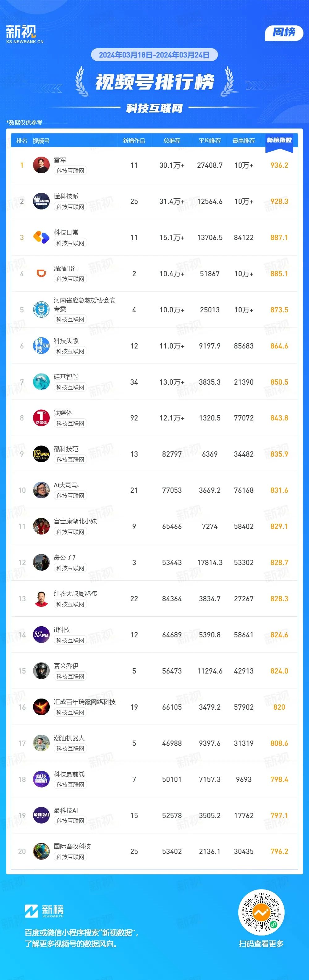Click the QR code to see more

coord(261,913)
